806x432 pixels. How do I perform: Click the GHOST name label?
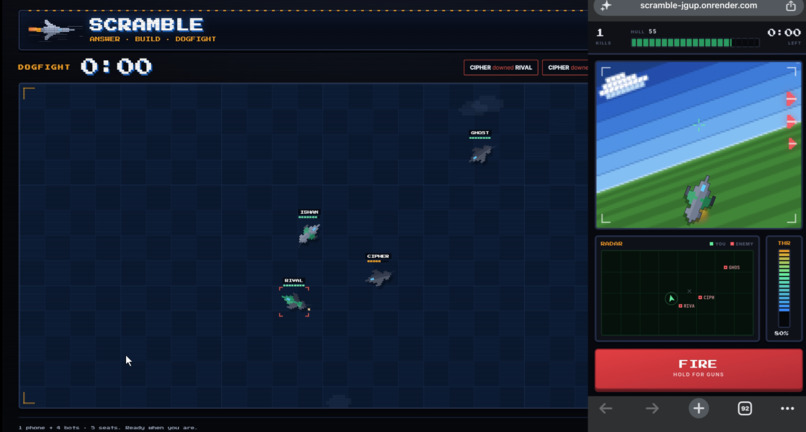480,133
